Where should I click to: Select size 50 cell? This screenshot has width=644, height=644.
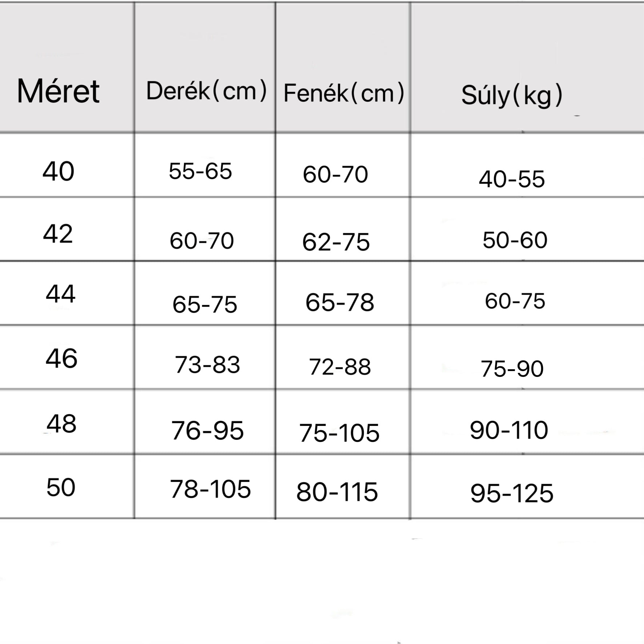(x=61, y=487)
